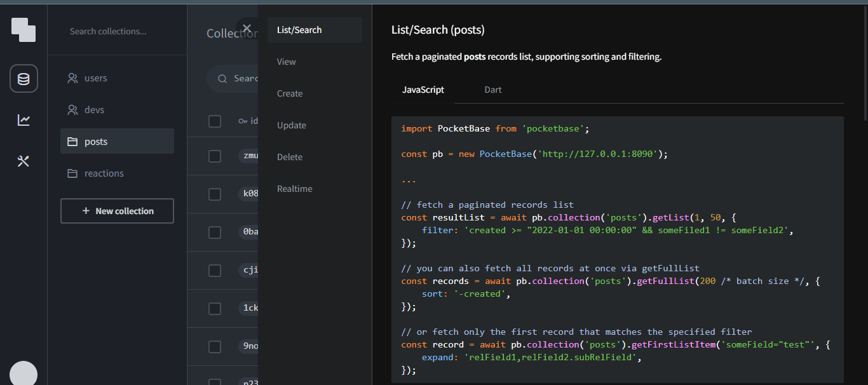868x385 pixels.
Task: Switch to the Dart code tab
Action: click(x=493, y=90)
